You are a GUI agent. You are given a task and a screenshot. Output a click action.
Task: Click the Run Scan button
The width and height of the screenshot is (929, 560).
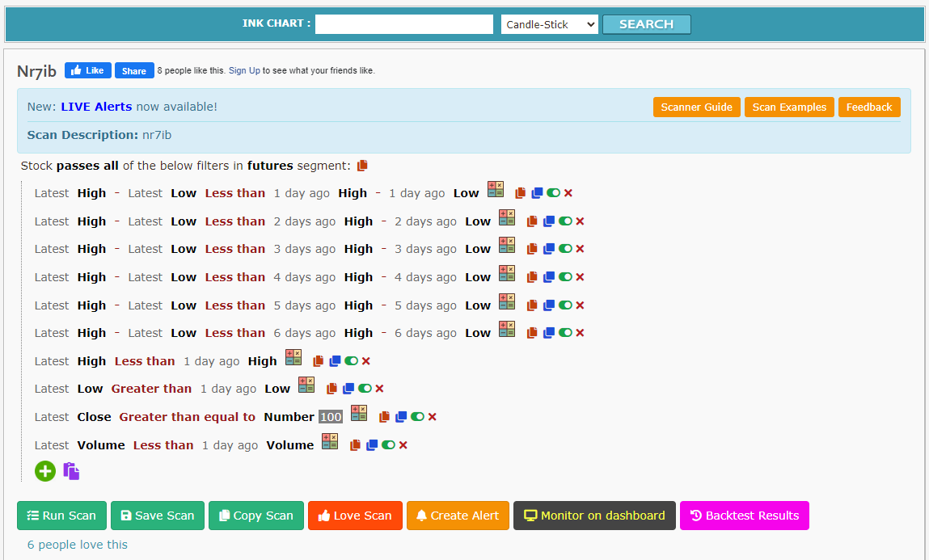61,516
